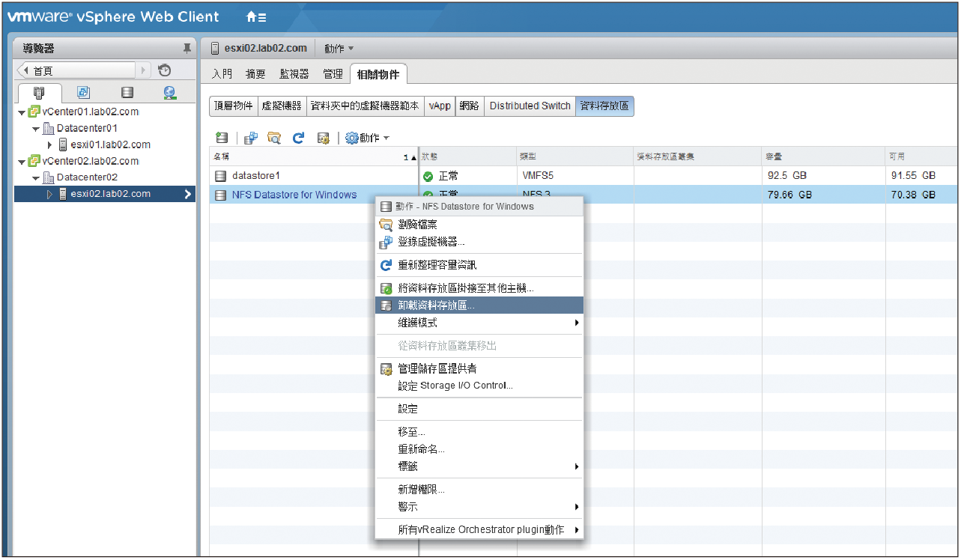Choose 登錄虛擬機器 in context menu
This screenshot has width=961, height=560.
tap(479, 243)
